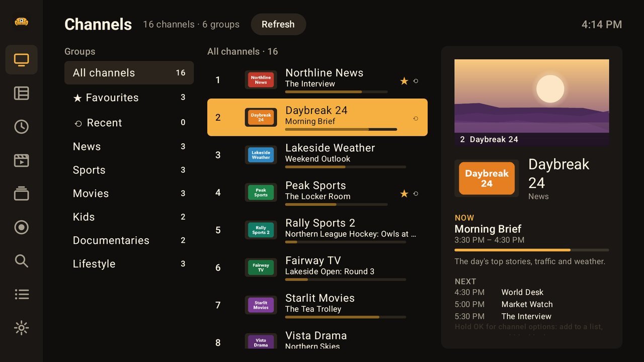Open the Live TV screen icon in the navigation rail
This screenshot has height=362, width=644.
pos(21,60)
